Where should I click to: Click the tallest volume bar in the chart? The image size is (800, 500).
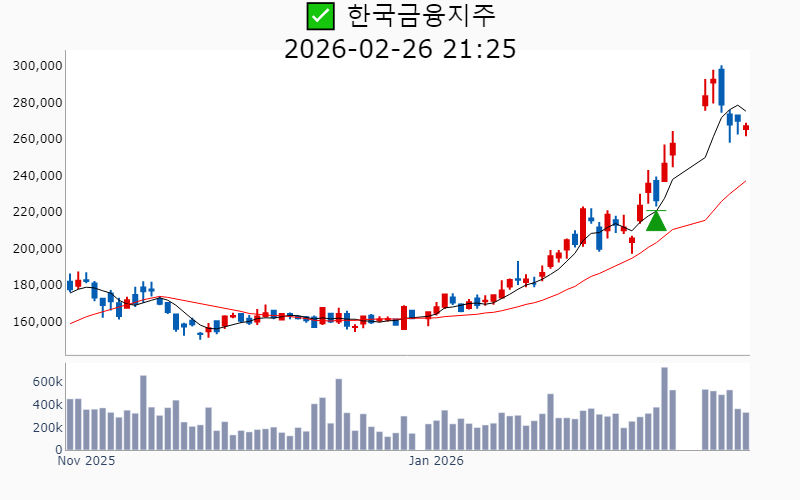pyautogui.click(x=664, y=408)
